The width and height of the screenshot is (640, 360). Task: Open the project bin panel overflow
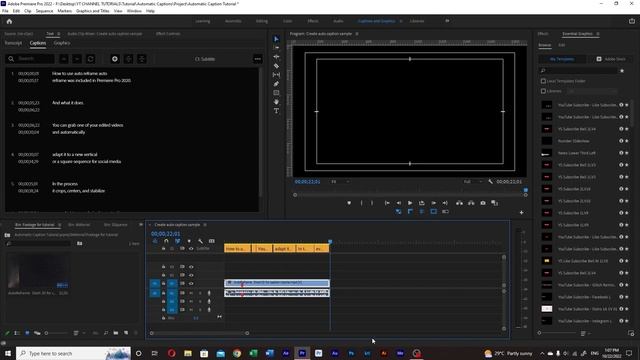point(141,225)
